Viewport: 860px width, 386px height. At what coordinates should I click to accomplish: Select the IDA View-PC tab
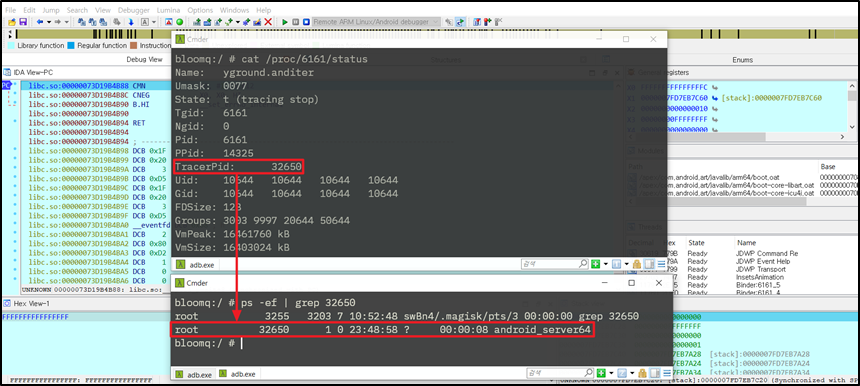point(33,72)
